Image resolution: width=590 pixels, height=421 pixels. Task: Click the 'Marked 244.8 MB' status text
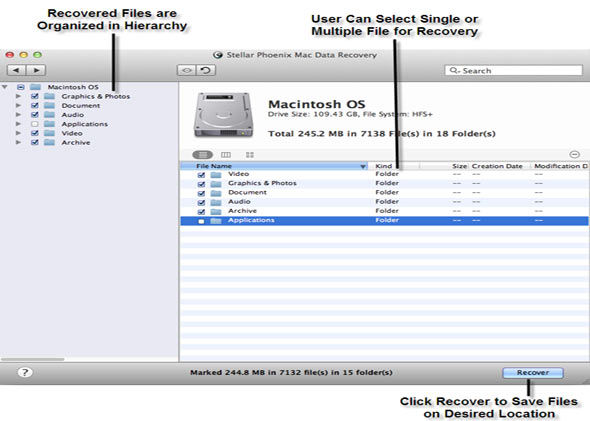(x=291, y=372)
